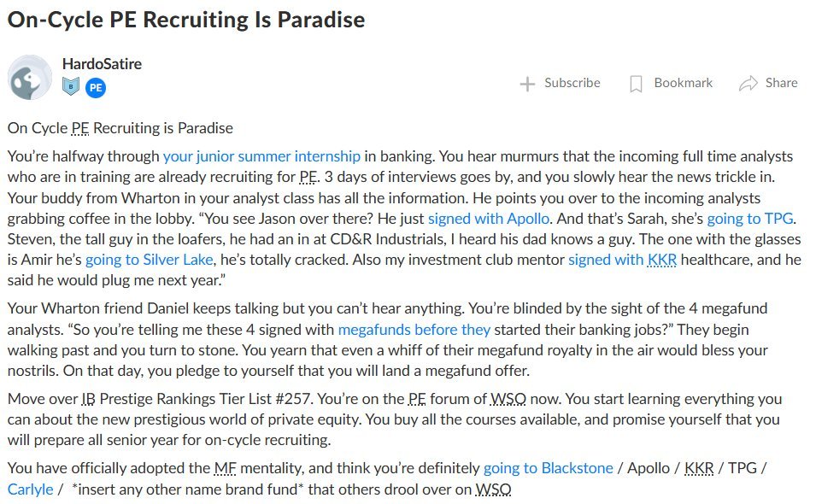The height and width of the screenshot is (504, 816).
Task: Open the "megafunds before they" link
Action: tap(414, 329)
